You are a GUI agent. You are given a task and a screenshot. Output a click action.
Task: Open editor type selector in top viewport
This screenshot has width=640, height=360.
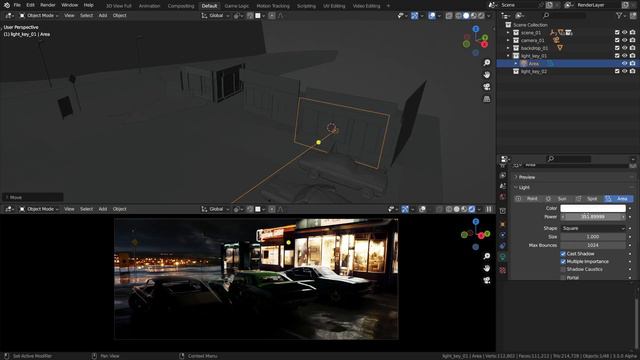tap(9, 16)
